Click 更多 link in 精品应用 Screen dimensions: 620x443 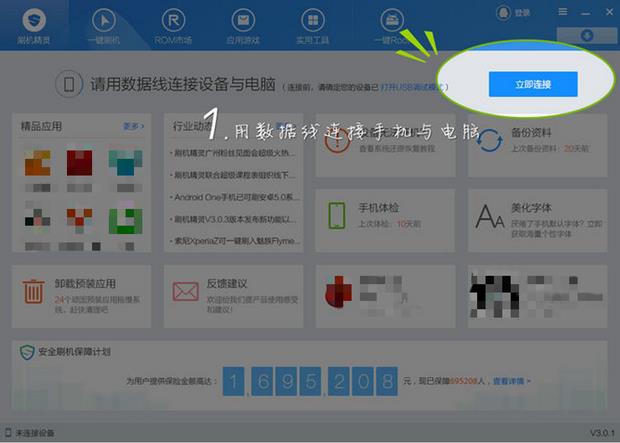pos(134,126)
